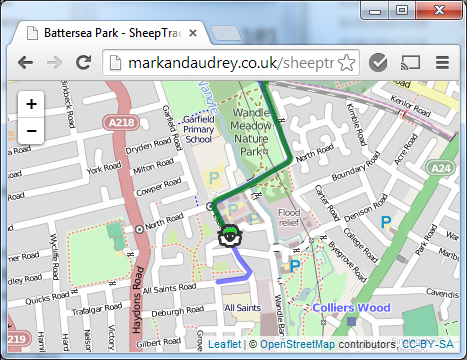The width and height of the screenshot is (467, 360).
Task: Zoom in the map with the plus button
Action: pyautogui.click(x=31, y=104)
